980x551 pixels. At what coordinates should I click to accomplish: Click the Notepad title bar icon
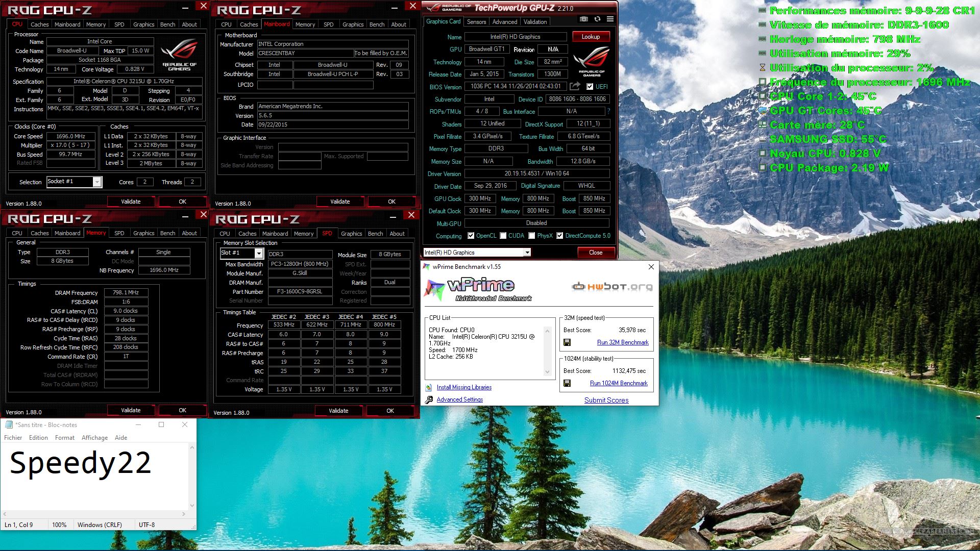tap(9, 424)
